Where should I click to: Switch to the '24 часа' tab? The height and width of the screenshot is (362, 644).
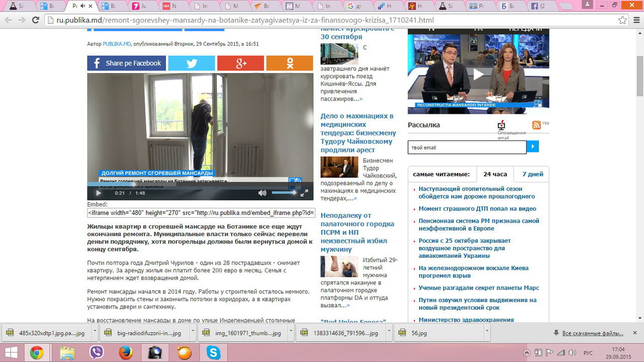(495, 174)
